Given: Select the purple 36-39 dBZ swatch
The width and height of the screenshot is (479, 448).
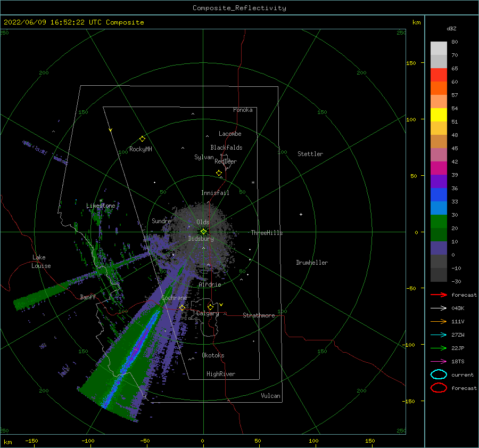Looking at the screenshot, I should pyautogui.click(x=439, y=181).
